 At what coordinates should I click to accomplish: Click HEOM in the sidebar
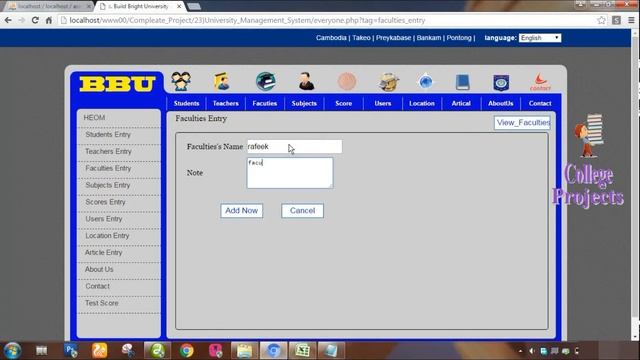click(94, 118)
